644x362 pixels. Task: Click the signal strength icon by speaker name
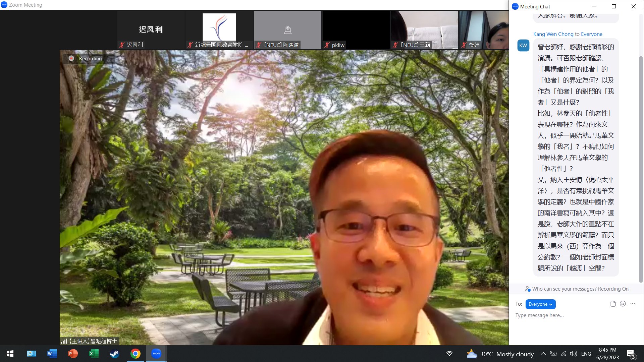click(64, 341)
